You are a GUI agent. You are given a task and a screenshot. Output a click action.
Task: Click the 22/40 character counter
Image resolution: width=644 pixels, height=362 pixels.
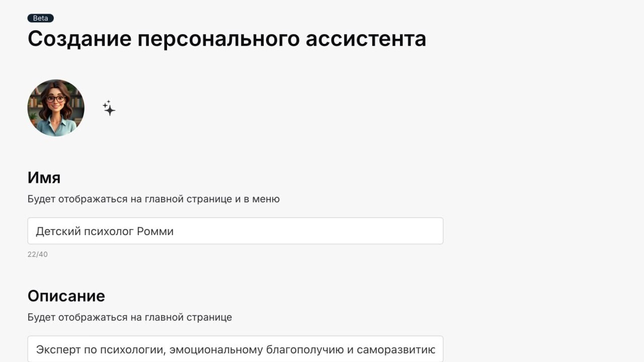pyautogui.click(x=38, y=254)
